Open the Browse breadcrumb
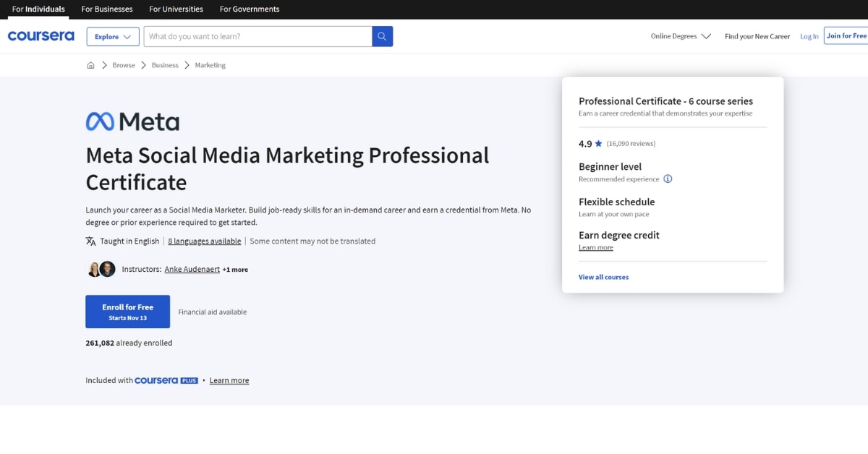The image size is (868, 454). pyautogui.click(x=124, y=65)
